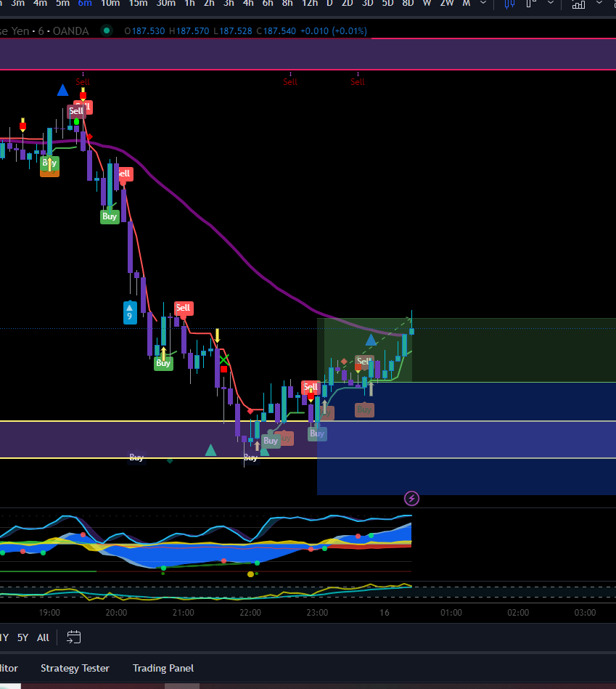Switch to the 12h timeframe
The height and width of the screenshot is (689, 616).
click(310, 4)
